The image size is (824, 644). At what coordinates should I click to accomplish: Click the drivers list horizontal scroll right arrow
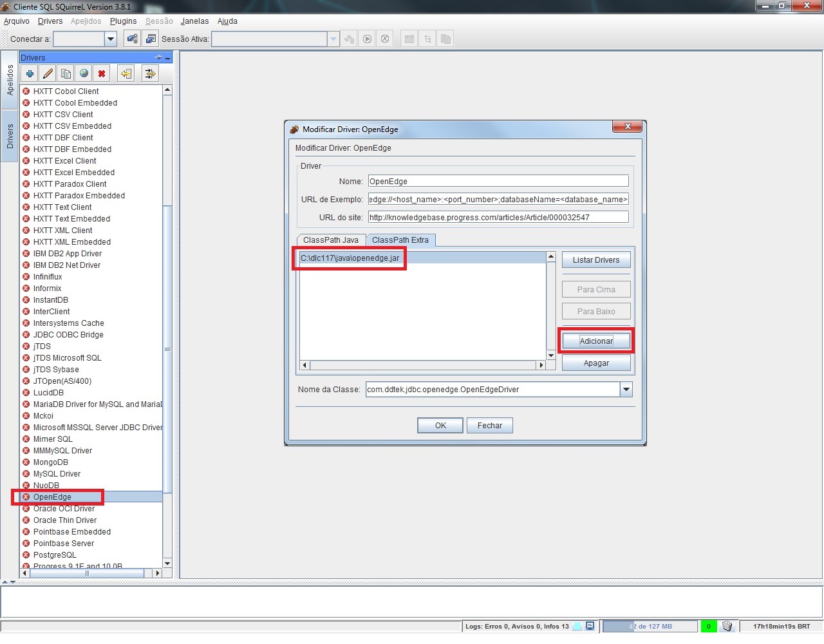(x=157, y=573)
